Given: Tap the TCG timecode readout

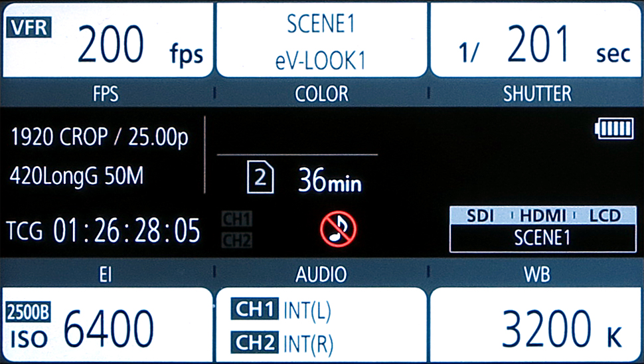Looking at the screenshot, I should point(104,230).
